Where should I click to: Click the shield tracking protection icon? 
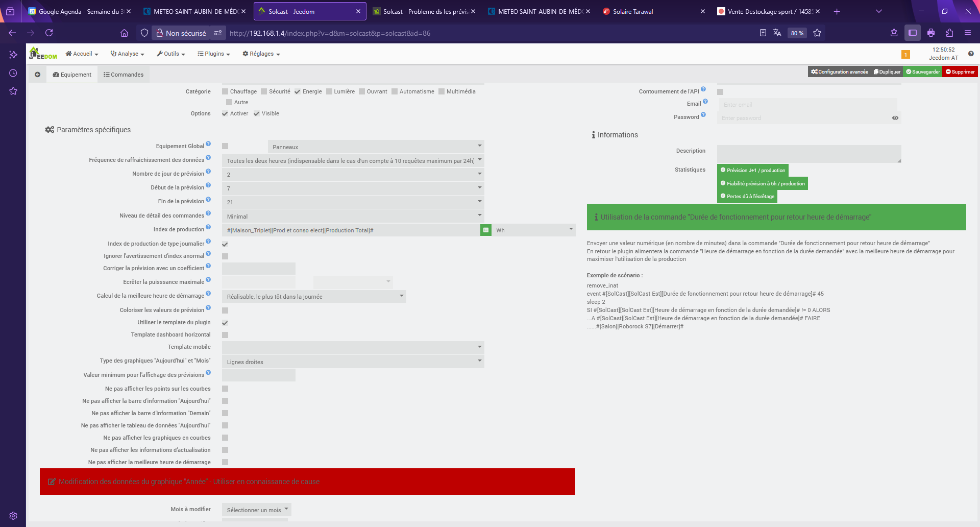(x=144, y=33)
